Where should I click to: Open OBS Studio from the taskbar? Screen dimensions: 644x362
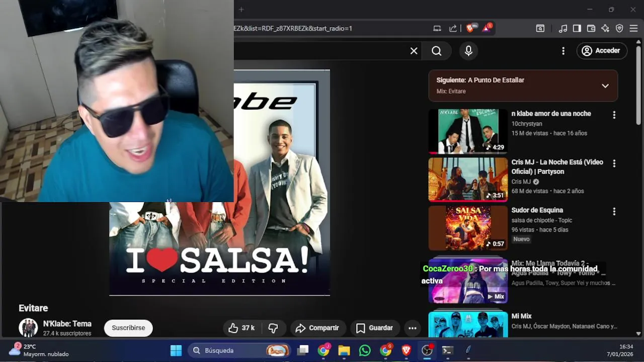point(427,350)
